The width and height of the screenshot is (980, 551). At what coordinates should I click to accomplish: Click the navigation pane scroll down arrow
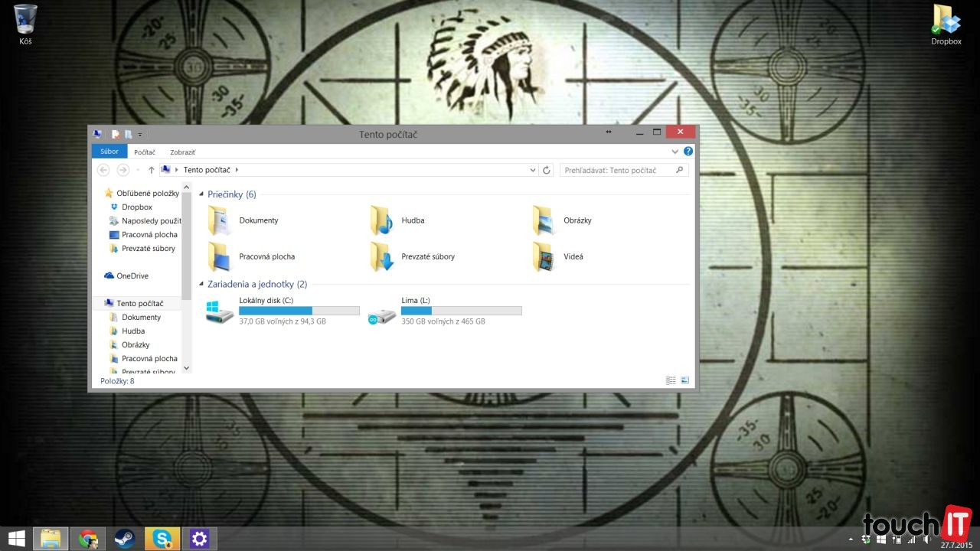187,369
